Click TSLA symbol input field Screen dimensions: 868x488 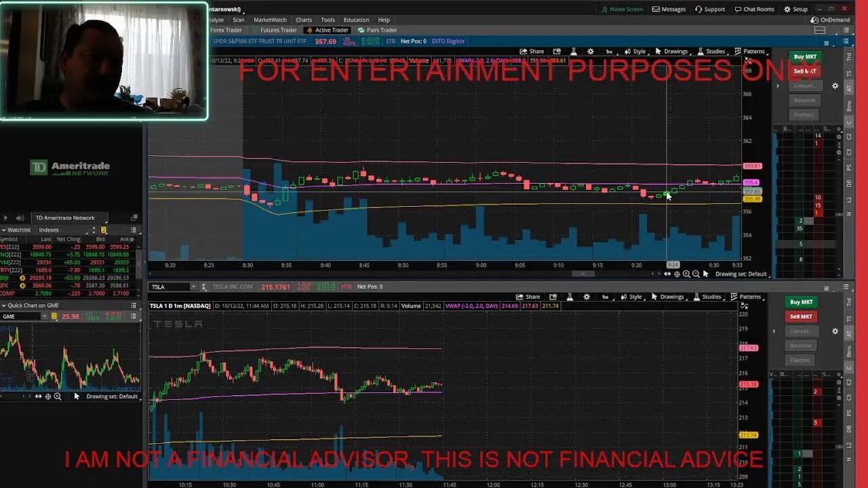point(170,287)
